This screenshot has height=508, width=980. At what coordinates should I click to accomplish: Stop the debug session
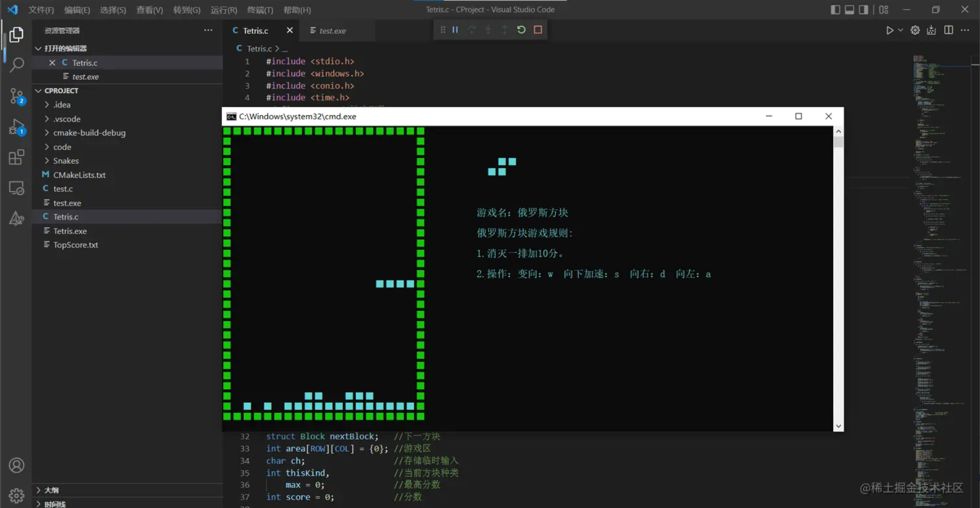click(538, 30)
